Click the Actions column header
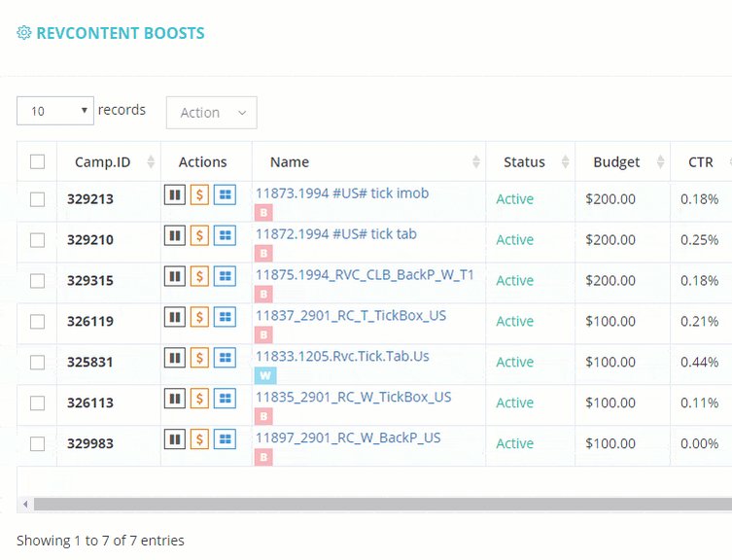The width and height of the screenshot is (732, 560). (202, 161)
